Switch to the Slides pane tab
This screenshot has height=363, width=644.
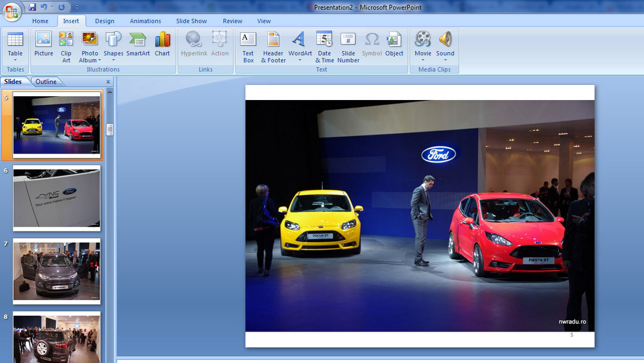point(13,82)
